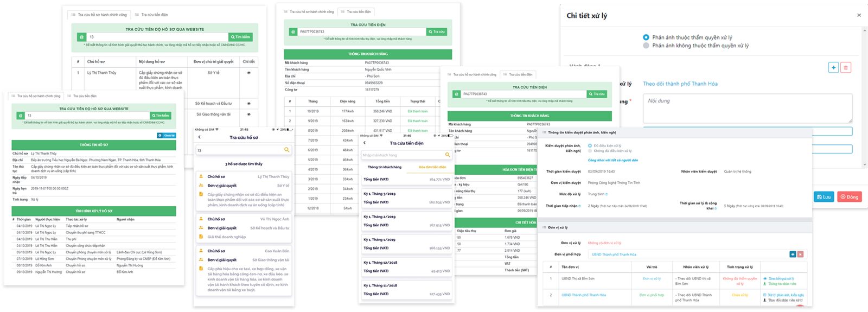The image size is (868, 312).
Task: Click Tra cứu button in second electricity window
Action: (x=597, y=94)
